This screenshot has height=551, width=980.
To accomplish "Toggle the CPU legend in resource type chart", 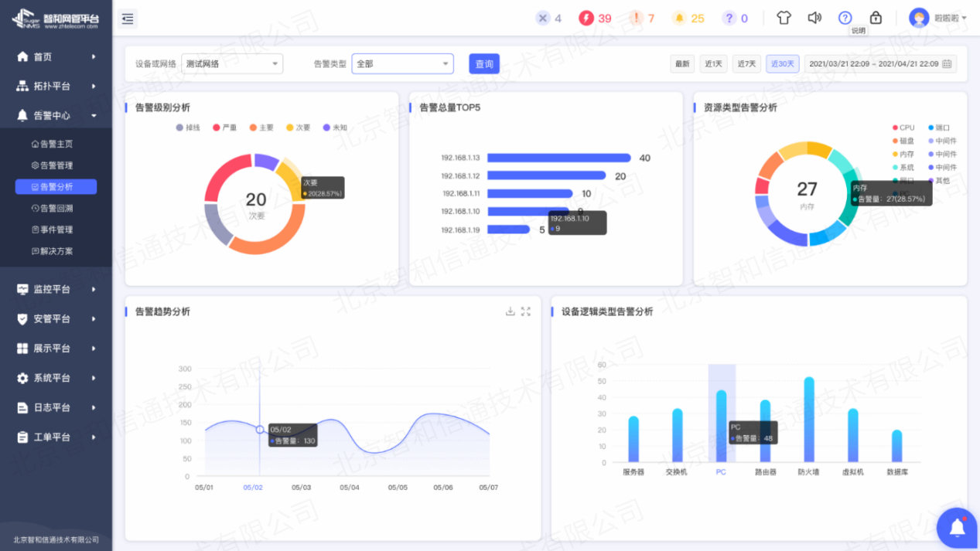I will coord(903,128).
